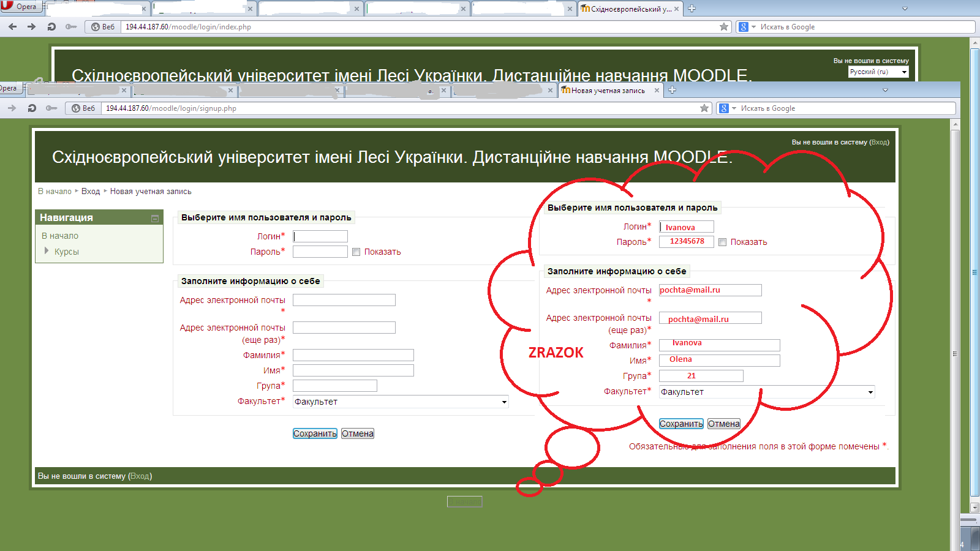Click the empty Логин input field

click(x=320, y=236)
